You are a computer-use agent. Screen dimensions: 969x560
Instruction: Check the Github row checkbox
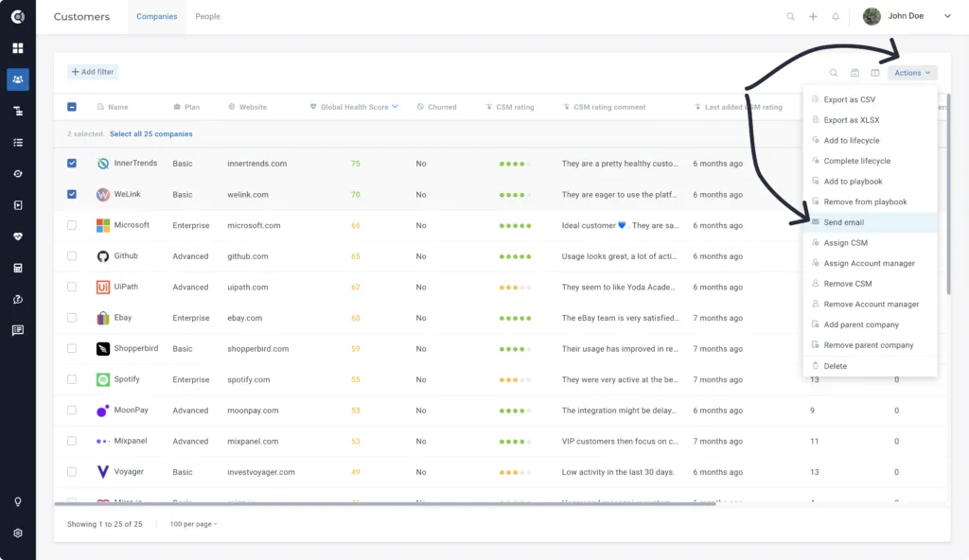[x=72, y=256]
